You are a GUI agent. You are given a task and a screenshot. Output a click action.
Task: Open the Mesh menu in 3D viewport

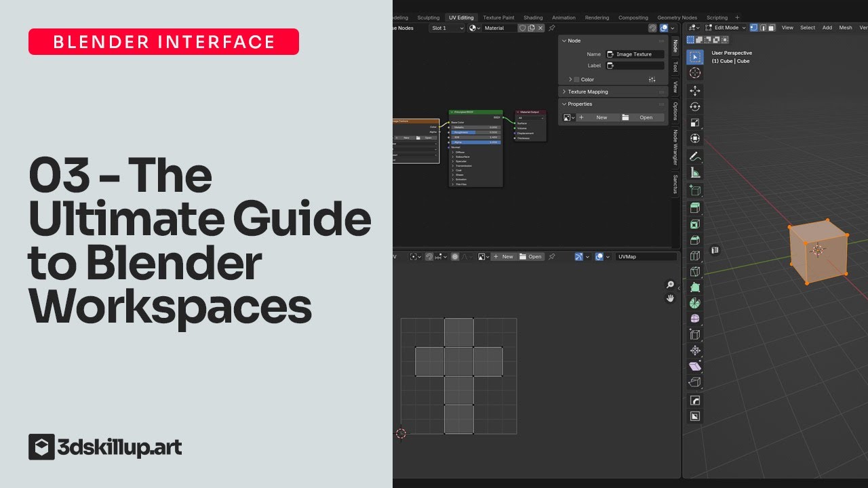click(x=846, y=28)
